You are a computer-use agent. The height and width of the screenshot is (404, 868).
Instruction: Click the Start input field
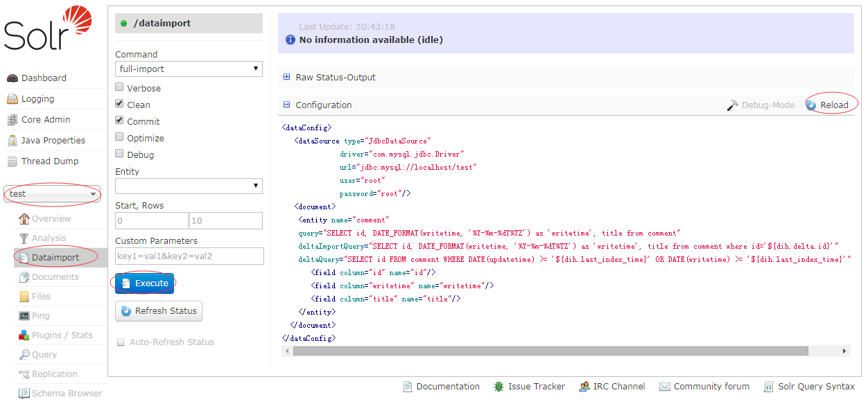pyautogui.click(x=151, y=221)
